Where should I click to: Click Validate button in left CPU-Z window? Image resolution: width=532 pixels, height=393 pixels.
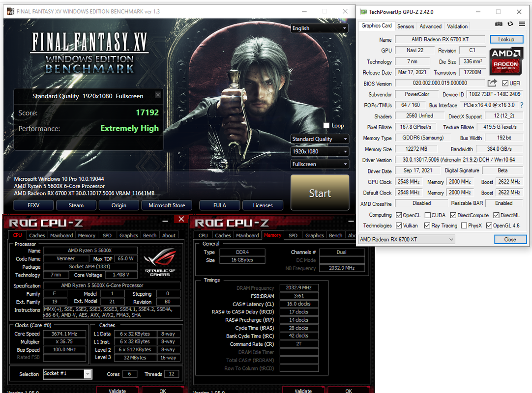click(118, 390)
